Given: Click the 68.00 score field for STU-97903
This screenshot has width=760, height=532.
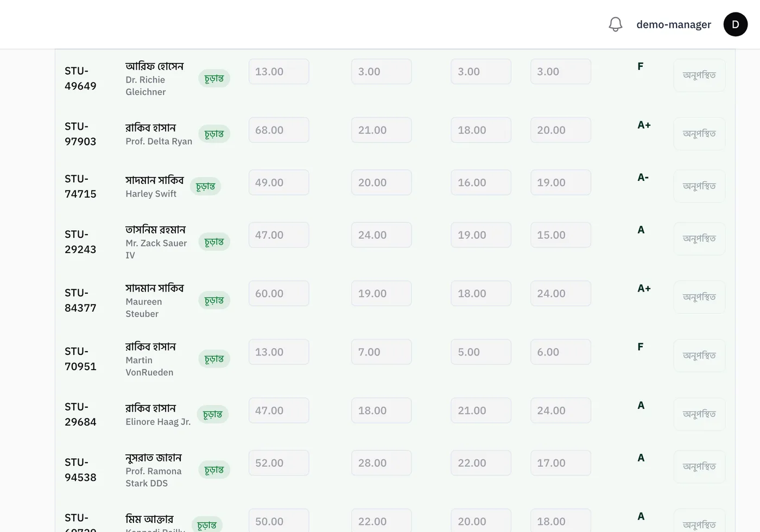Looking at the screenshot, I should coord(279,130).
